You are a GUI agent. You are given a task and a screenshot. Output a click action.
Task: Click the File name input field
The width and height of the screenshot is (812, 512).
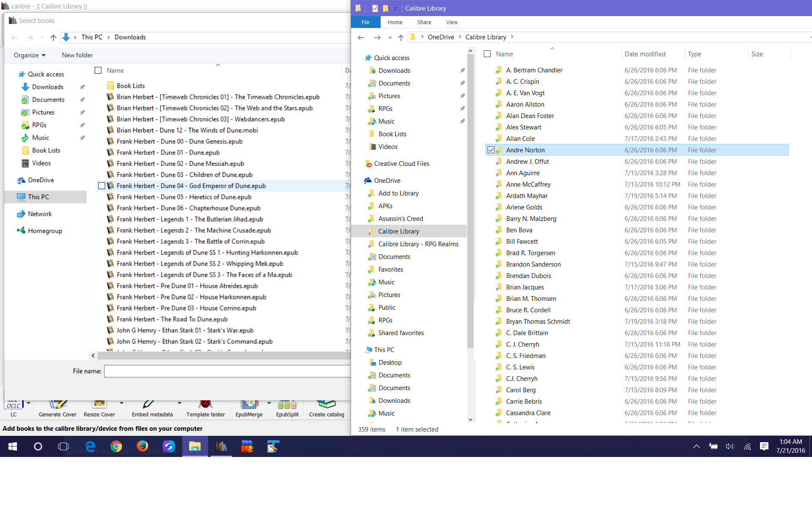(x=227, y=371)
